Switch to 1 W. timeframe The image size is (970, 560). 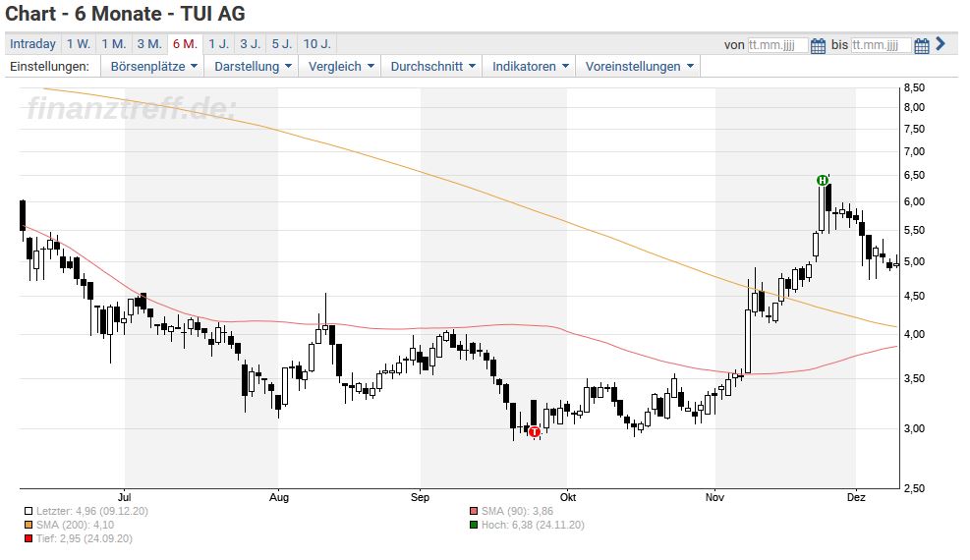point(79,44)
